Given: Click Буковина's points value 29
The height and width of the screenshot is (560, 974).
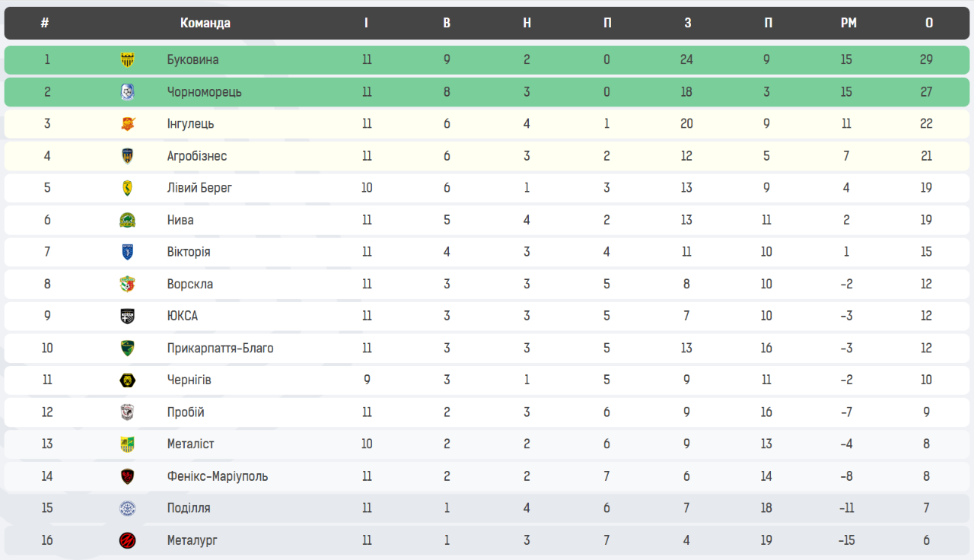Looking at the screenshot, I should click(x=926, y=59).
